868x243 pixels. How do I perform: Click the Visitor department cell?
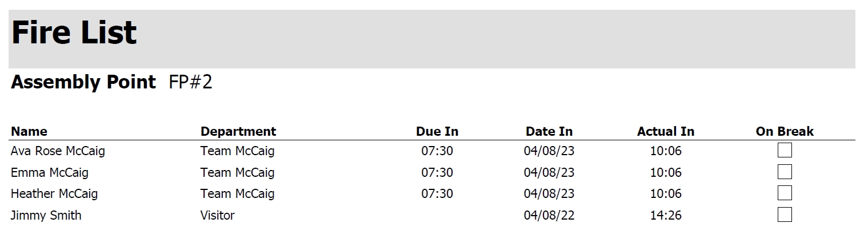(217, 216)
